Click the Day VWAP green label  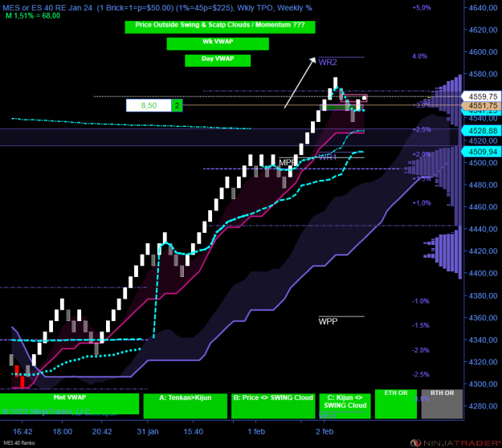tap(218, 60)
